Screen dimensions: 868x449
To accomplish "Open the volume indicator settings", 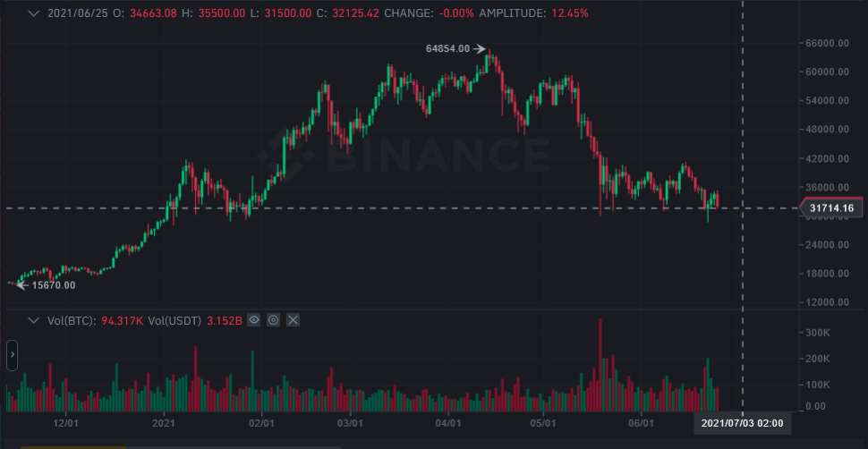I will [274, 319].
